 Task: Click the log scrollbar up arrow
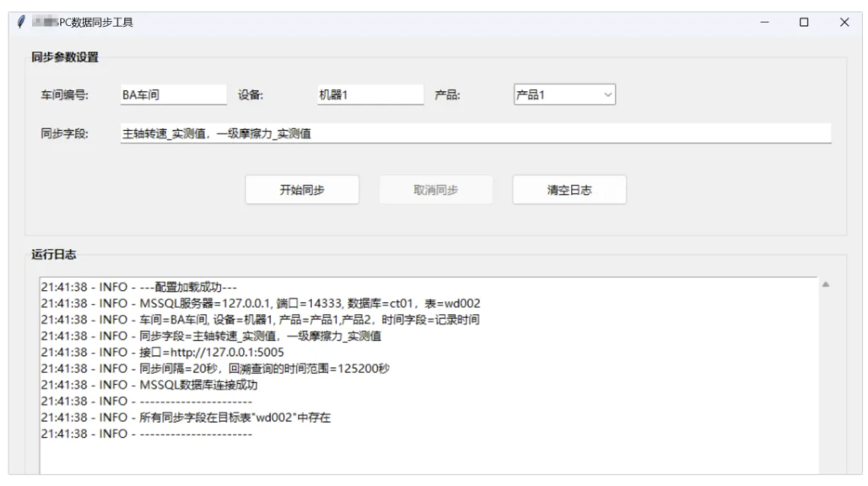point(826,284)
